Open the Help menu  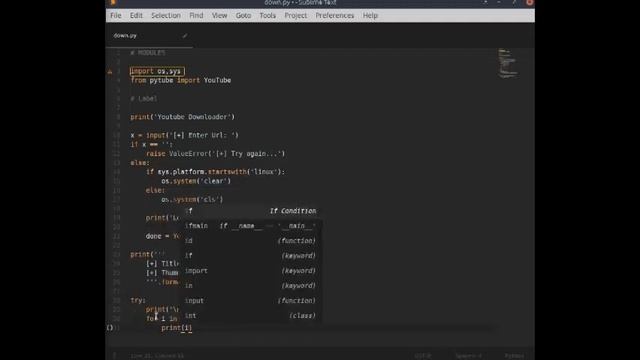(370, 16)
